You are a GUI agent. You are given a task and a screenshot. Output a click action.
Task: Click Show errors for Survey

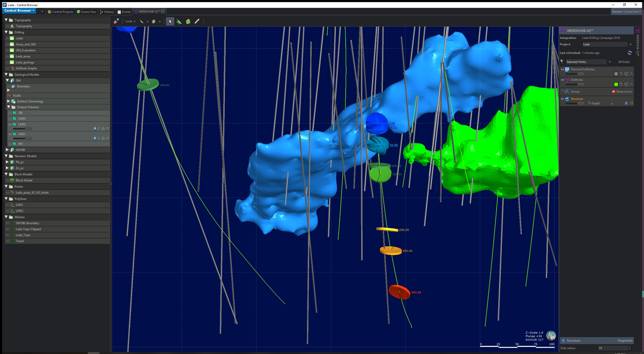tap(622, 92)
